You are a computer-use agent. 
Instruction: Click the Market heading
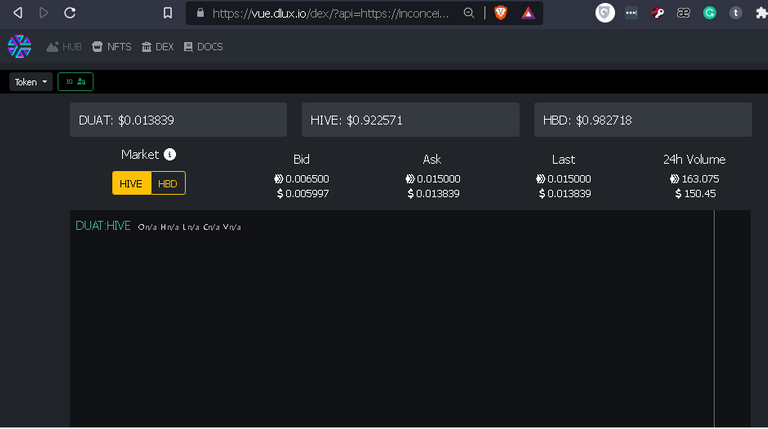pos(140,155)
